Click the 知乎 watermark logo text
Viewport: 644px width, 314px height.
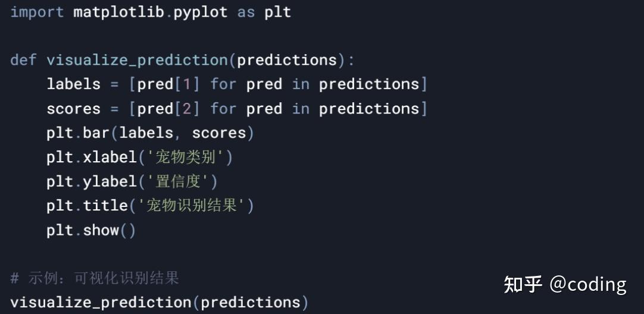point(523,284)
